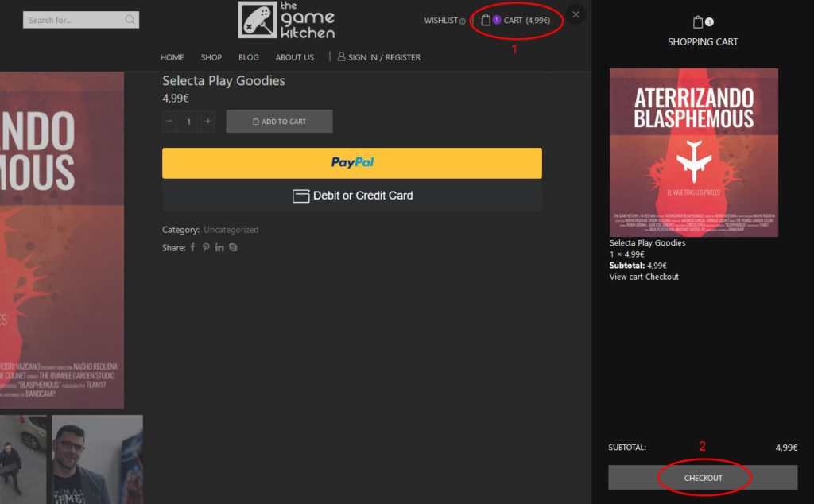This screenshot has height=504, width=814.
Task: Click the search magnifier icon
Action: pyautogui.click(x=130, y=20)
